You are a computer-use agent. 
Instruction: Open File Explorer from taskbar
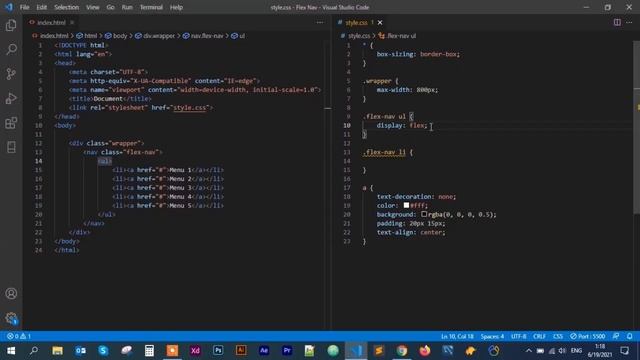tap(57, 351)
